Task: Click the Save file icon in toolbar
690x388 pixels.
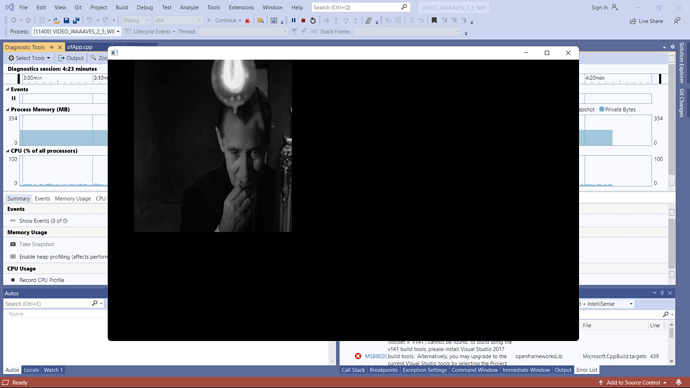Action: click(66, 20)
